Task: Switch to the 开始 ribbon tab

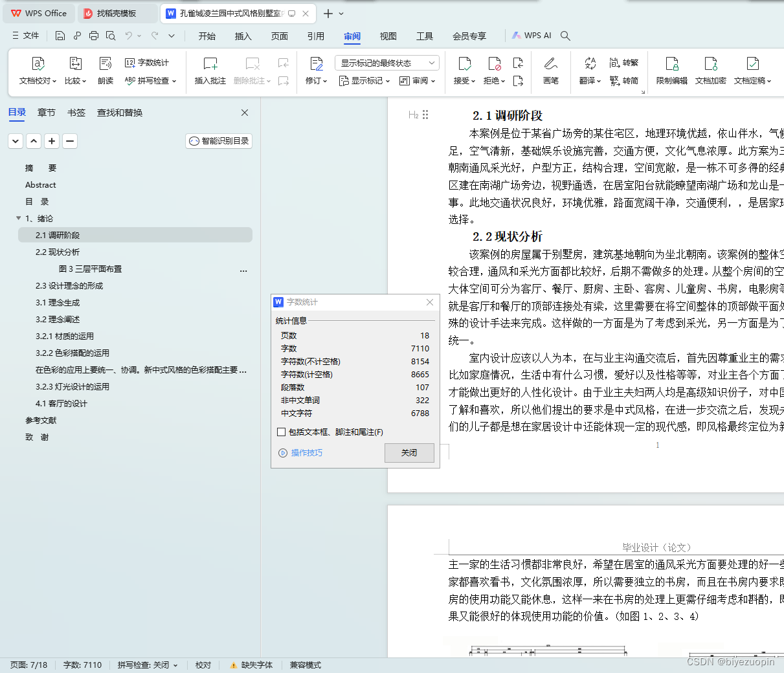Action: [207, 36]
